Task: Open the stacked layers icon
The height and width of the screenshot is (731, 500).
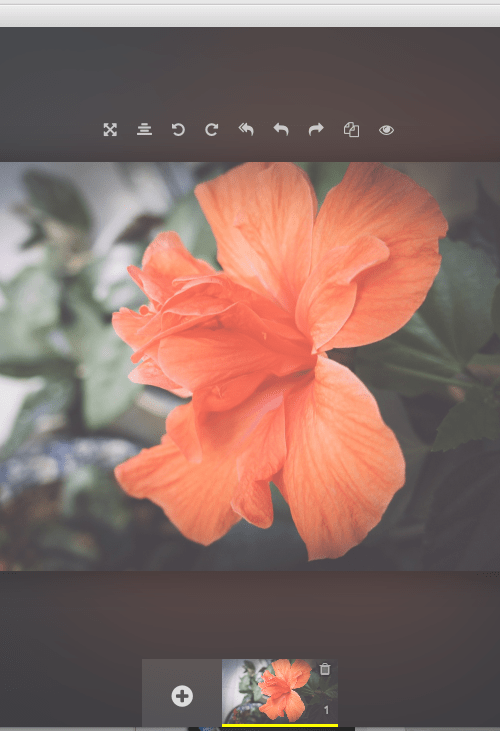Action: (144, 130)
